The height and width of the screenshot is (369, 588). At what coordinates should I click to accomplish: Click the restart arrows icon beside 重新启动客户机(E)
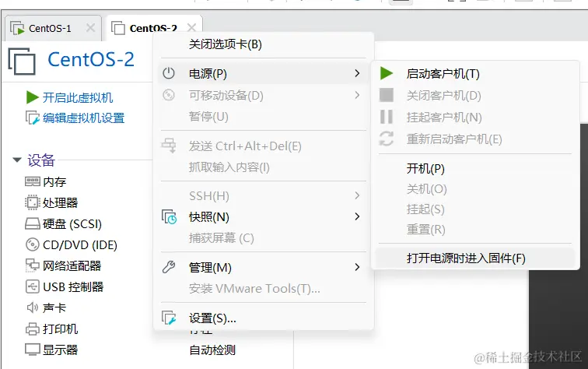(x=387, y=139)
